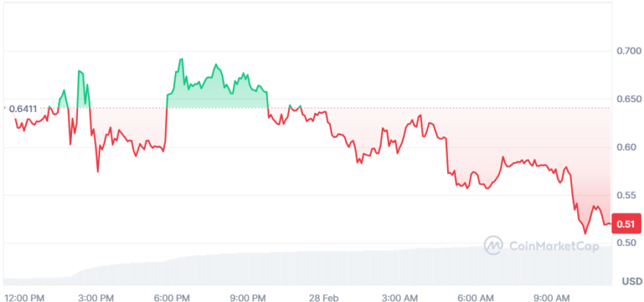Click the CoinMarketCap logo icon

pyautogui.click(x=493, y=245)
